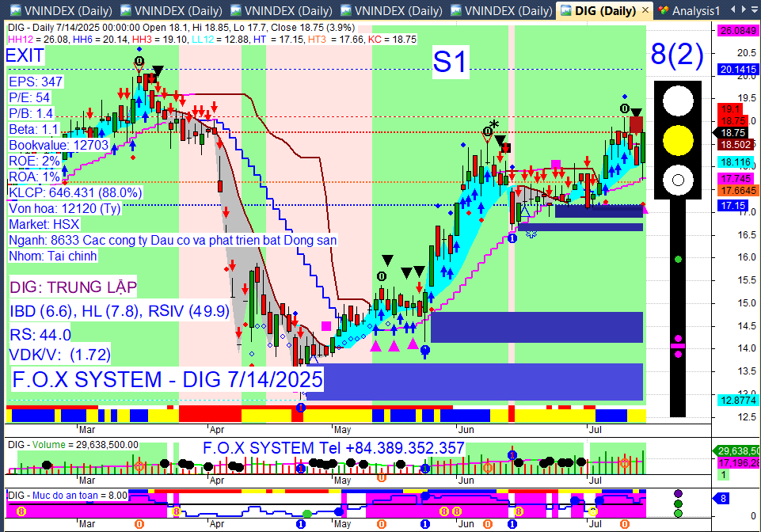Click the 12.8774 cyan price label

(x=738, y=401)
